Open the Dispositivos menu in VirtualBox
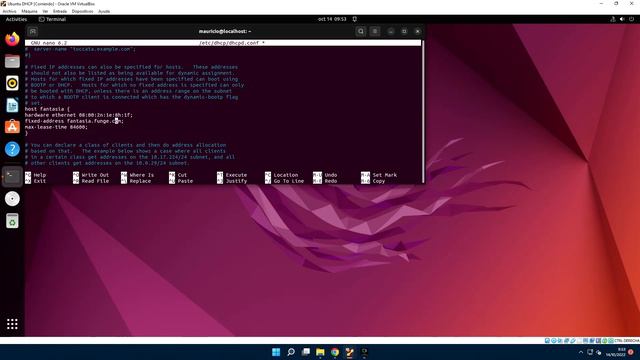Screen dimensions: 640x360 (x=82, y=11)
